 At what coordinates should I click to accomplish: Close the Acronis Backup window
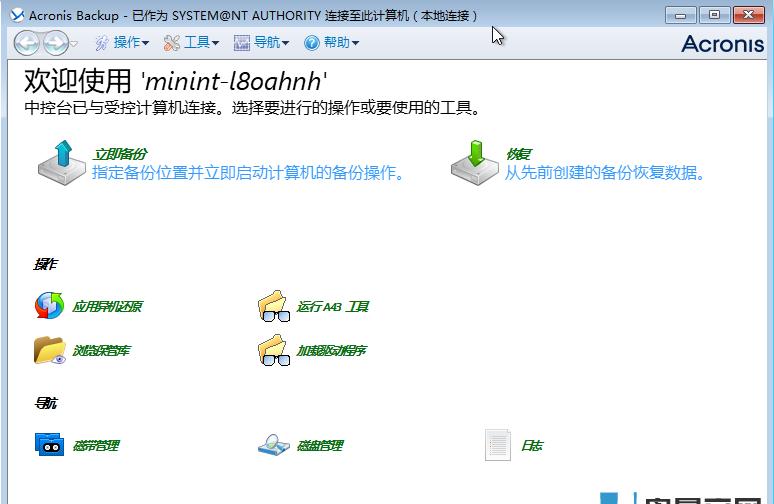click(x=748, y=15)
